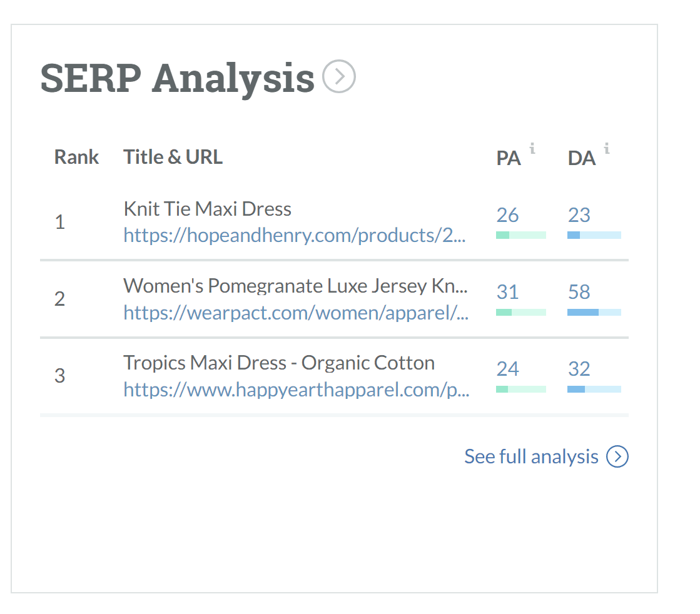Screen dimensions: 700x614
Task: Click the info icon next to PA header
Action: click(x=532, y=149)
